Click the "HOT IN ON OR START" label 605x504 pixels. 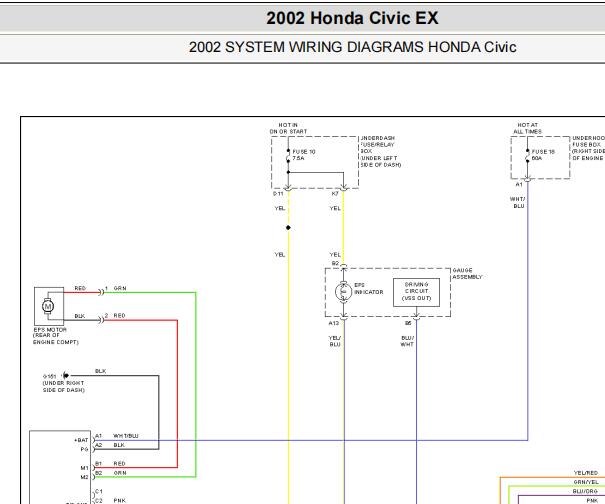tap(288, 128)
